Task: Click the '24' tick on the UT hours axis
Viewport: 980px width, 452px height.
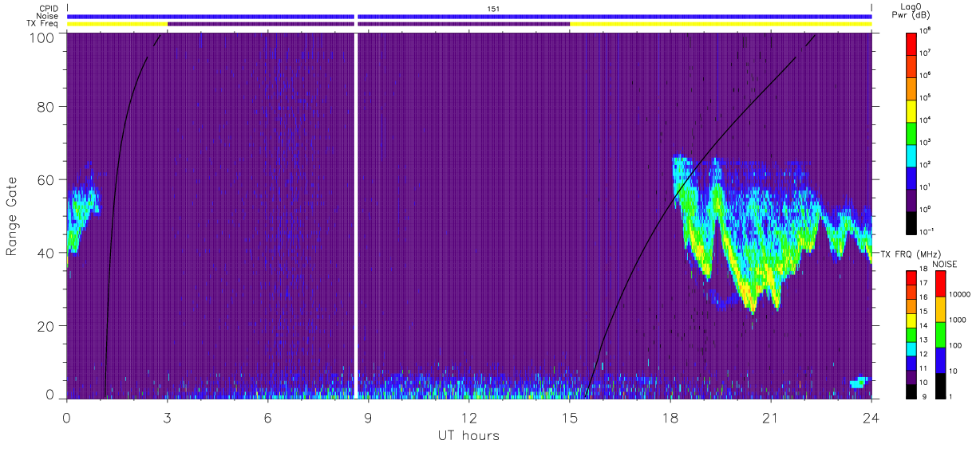Action: (x=871, y=417)
